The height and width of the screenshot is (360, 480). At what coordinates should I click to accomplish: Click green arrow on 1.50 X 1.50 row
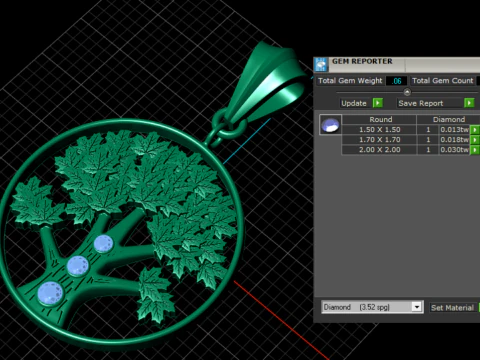(x=475, y=130)
